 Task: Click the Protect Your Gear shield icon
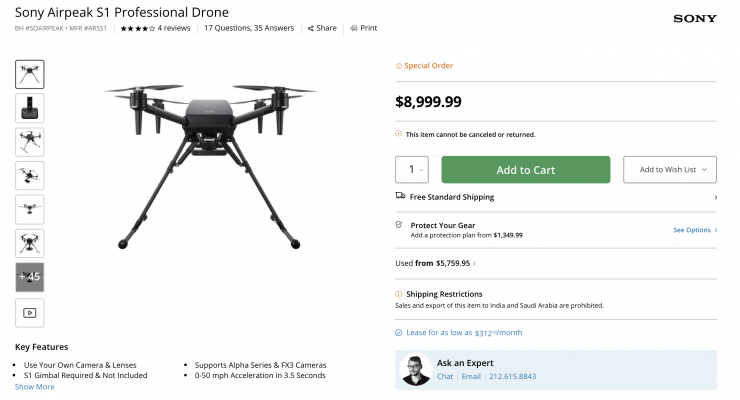click(x=400, y=225)
